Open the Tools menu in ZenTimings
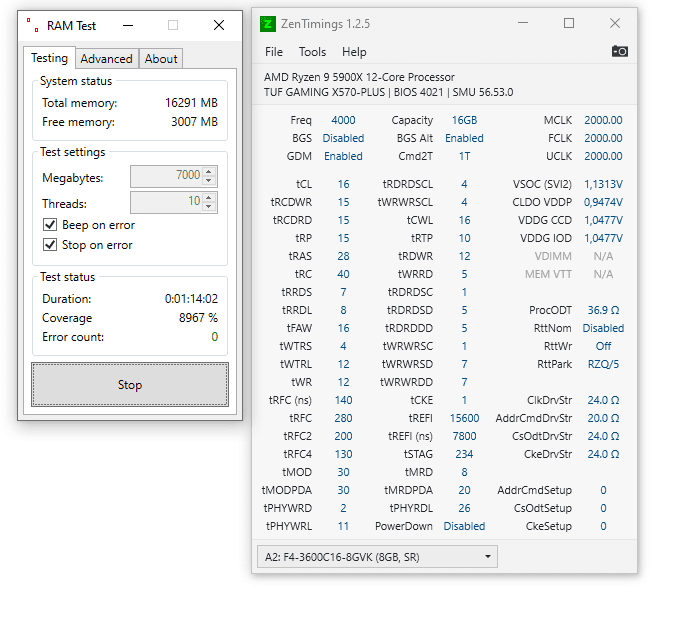The height and width of the screenshot is (631, 686). tap(312, 52)
